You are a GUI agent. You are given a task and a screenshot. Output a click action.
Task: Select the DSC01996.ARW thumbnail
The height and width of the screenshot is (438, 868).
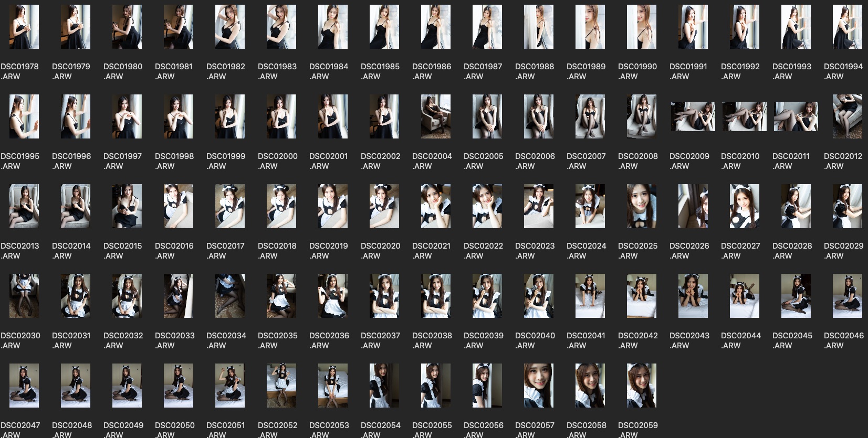(x=76, y=116)
